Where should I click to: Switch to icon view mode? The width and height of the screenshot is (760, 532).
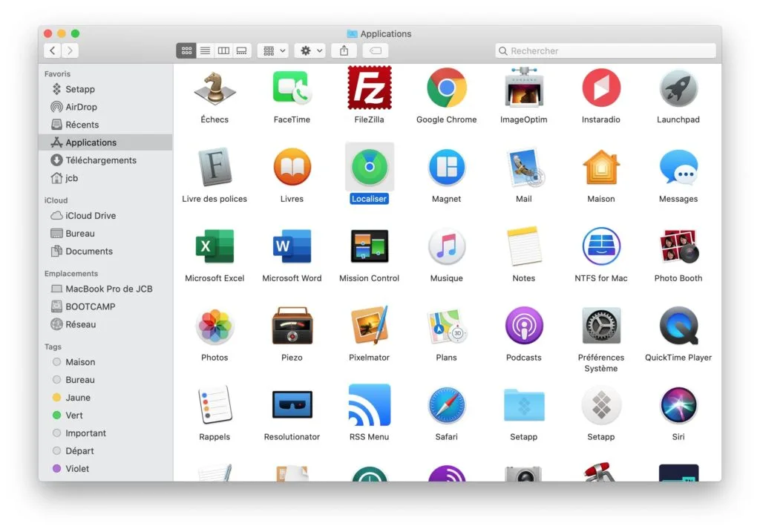(x=186, y=50)
